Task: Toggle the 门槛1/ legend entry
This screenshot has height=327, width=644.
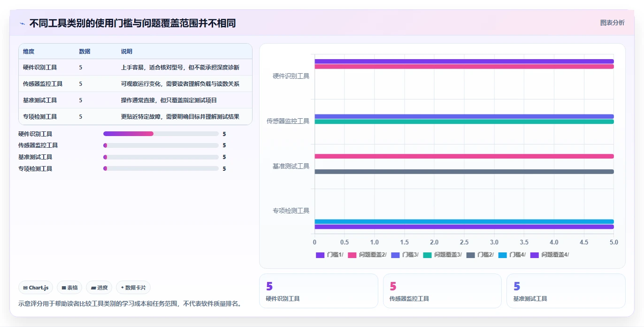Action: point(330,255)
